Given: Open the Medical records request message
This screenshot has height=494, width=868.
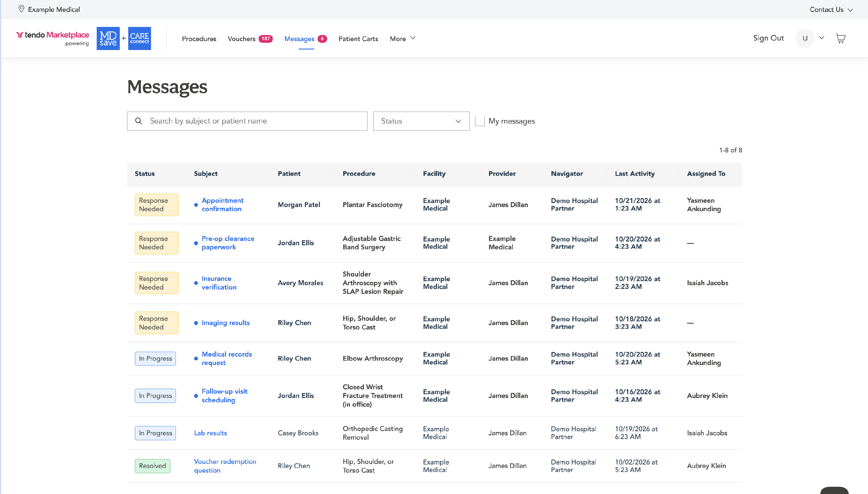Looking at the screenshot, I should tap(227, 358).
